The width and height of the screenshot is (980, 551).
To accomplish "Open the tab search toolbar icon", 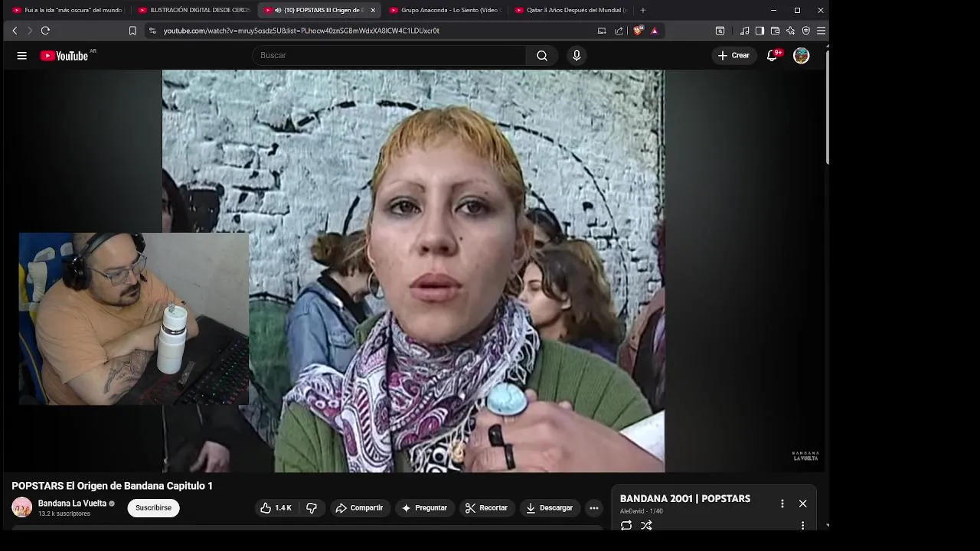I will pyautogui.click(x=720, y=31).
